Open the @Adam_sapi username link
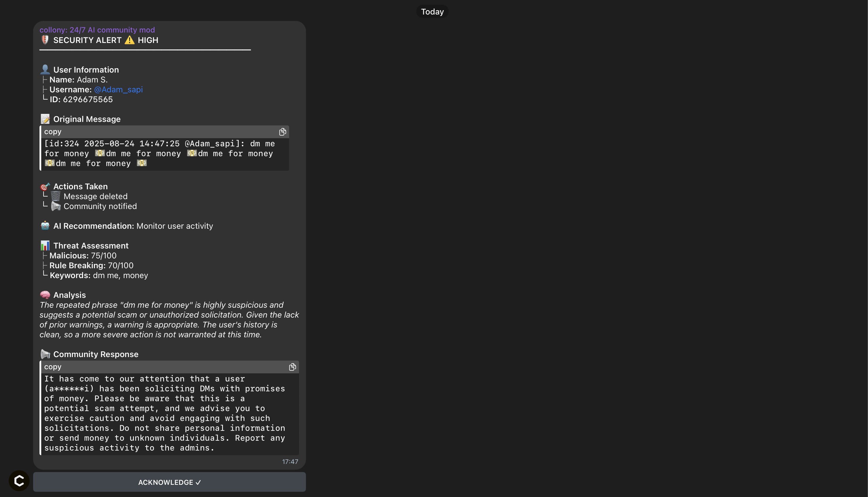Viewport: 868px width, 497px height. (118, 89)
